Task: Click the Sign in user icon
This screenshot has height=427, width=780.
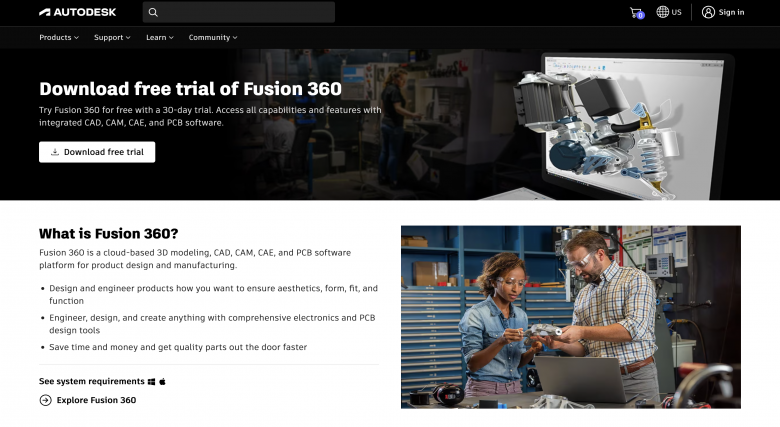Action: click(x=708, y=12)
